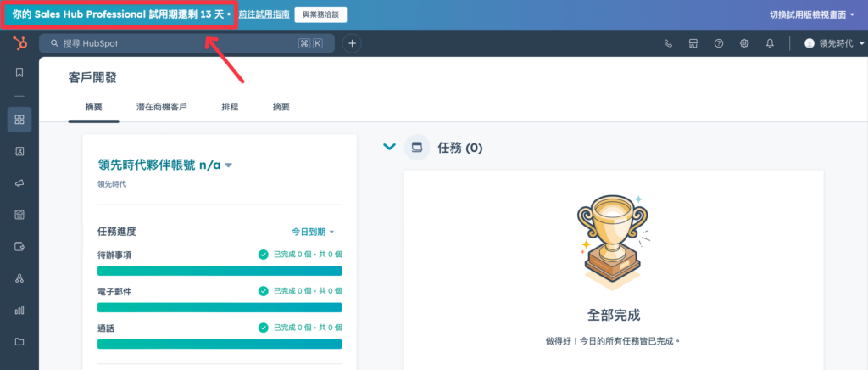Open the library folder icon in sidebar
Image resolution: width=868 pixels, height=370 pixels.
tap(19, 342)
